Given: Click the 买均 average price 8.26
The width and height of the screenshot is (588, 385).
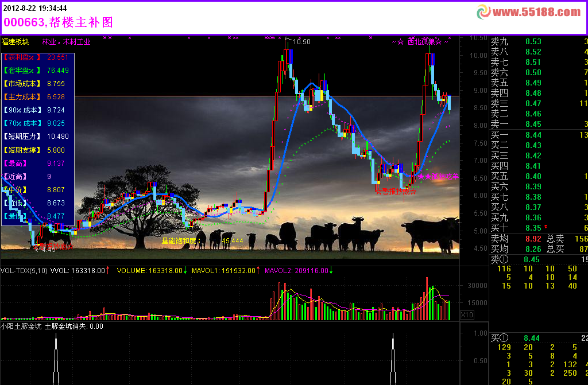Looking at the screenshot, I should (533, 249).
